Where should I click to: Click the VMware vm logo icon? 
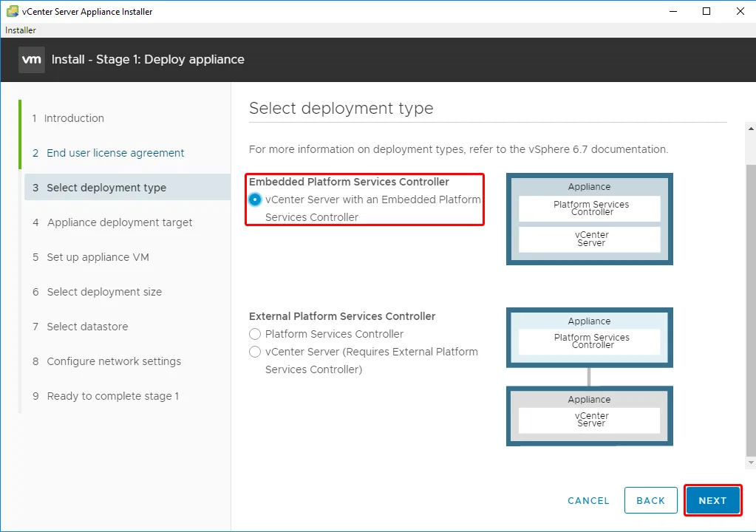32,60
